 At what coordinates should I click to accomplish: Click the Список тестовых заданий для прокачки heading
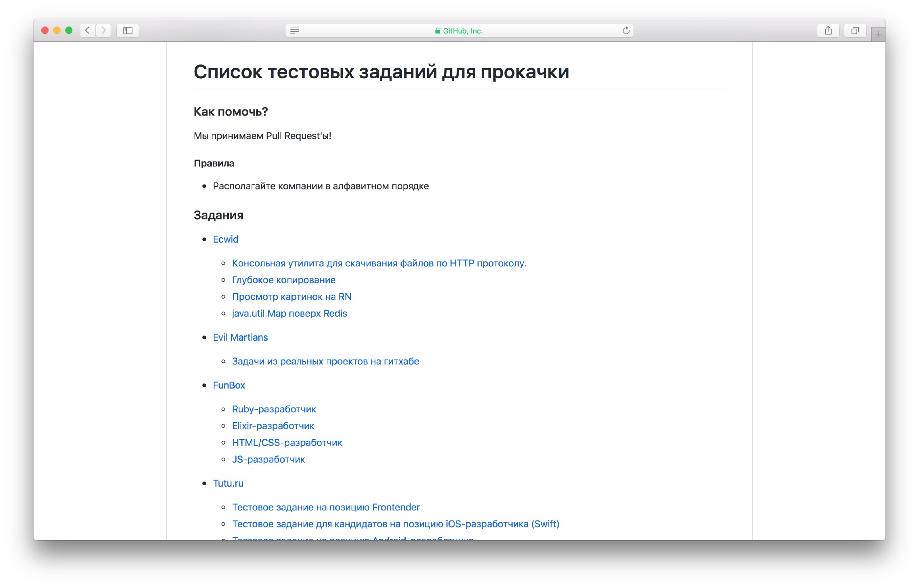tap(381, 71)
